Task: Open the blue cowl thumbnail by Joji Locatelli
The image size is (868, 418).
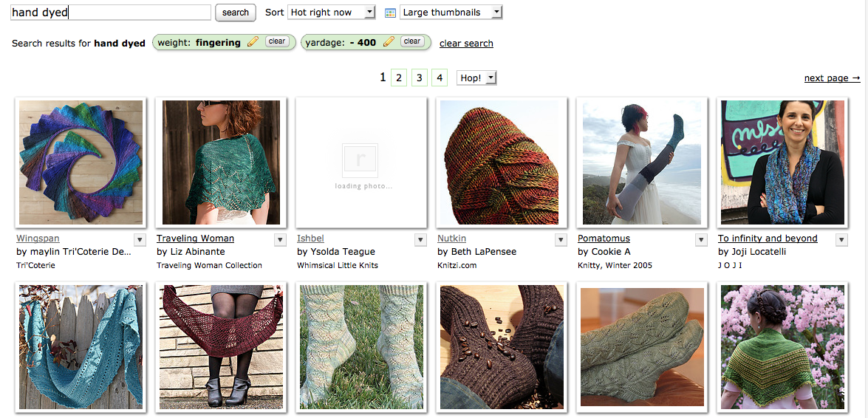Action: point(782,162)
